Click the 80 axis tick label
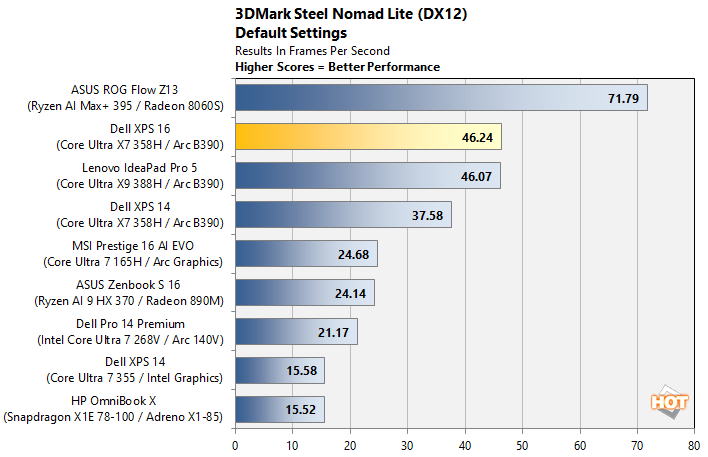 pyautogui.click(x=694, y=446)
